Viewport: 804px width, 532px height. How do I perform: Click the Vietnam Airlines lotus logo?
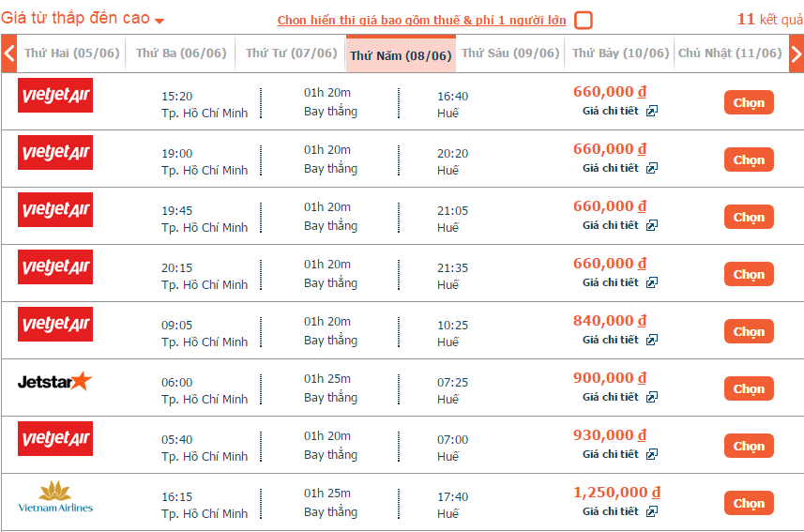click(55, 496)
